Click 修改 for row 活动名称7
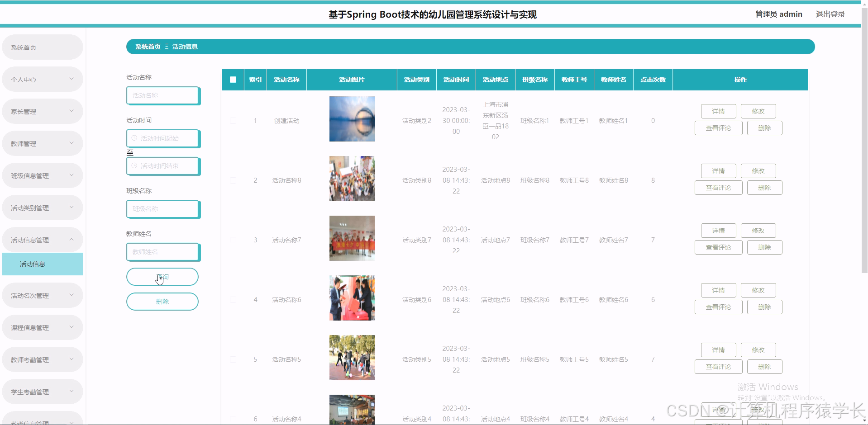868x425 pixels. pos(758,231)
